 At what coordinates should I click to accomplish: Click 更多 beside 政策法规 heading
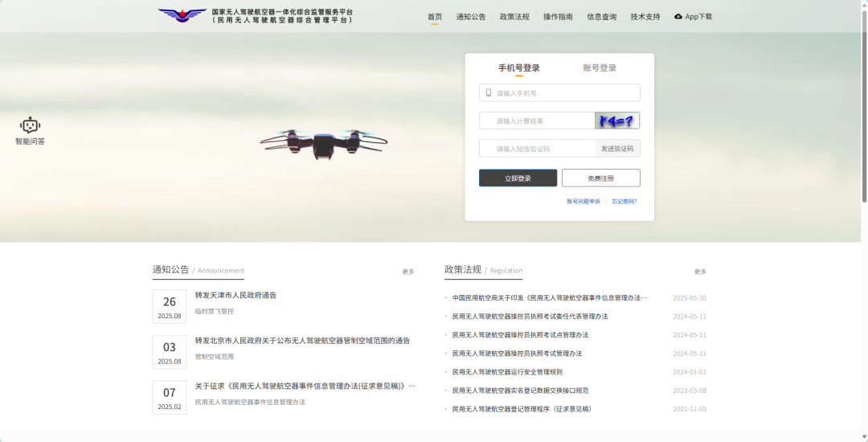click(700, 272)
